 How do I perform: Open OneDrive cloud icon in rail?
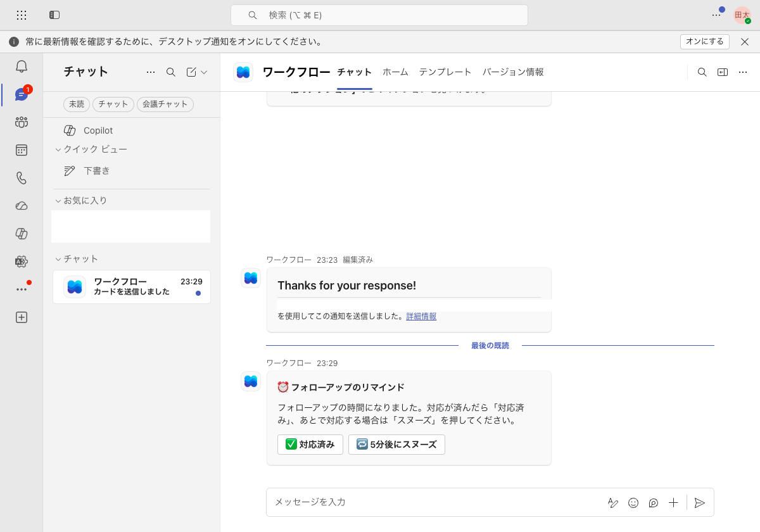(x=22, y=206)
